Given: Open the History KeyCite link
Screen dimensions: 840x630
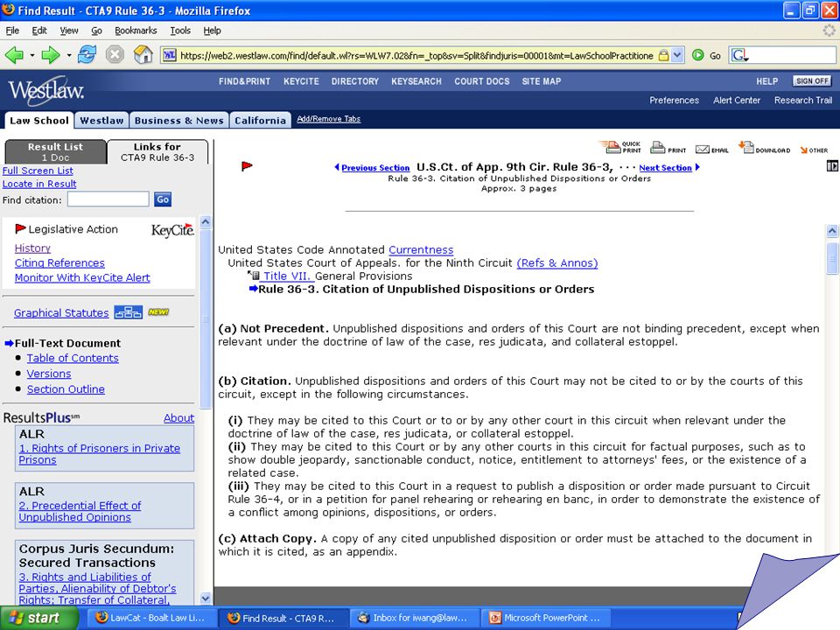Looking at the screenshot, I should [32, 248].
